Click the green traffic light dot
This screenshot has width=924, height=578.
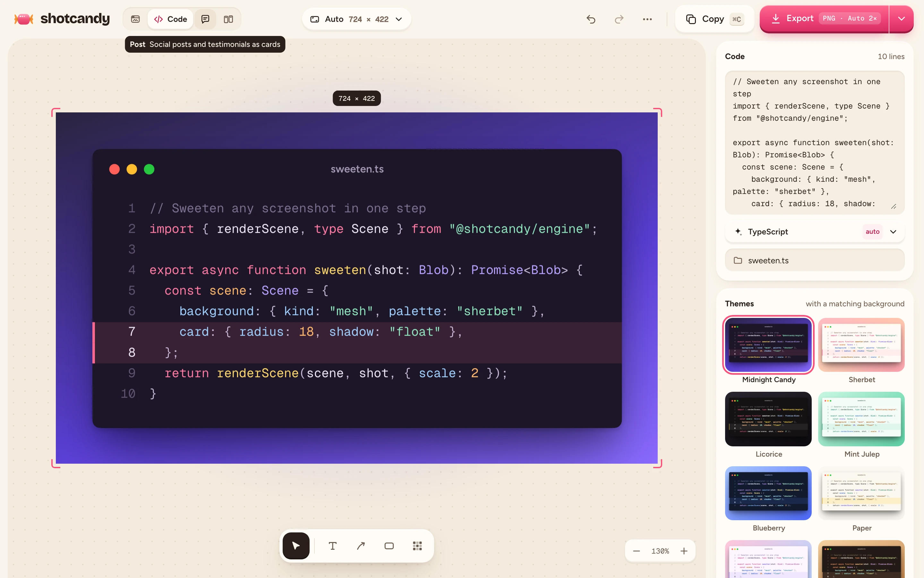[149, 169]
